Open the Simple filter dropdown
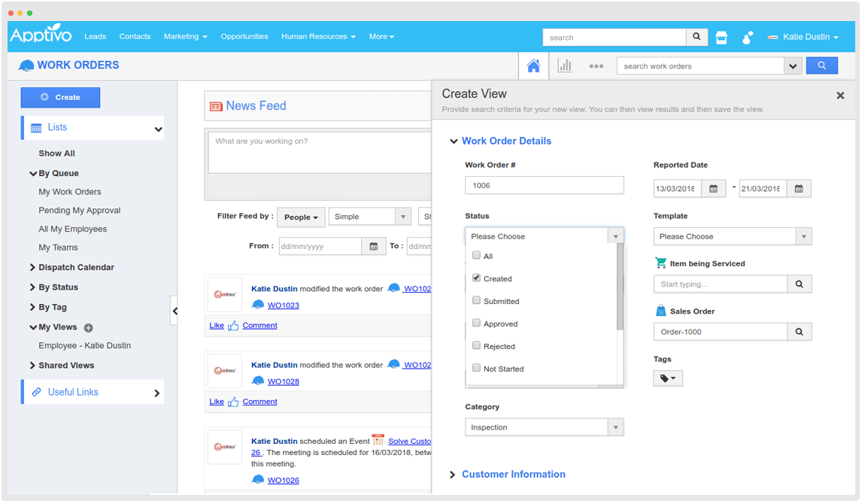Viewport: 865px width, 504px height. [x=372, y=218]
